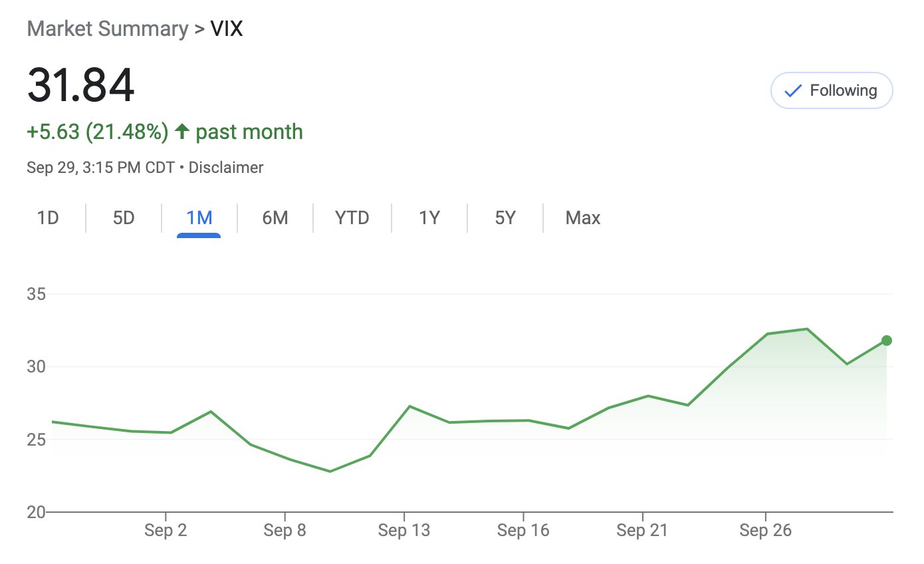The width and height of the screenshot is (924, 564).
Task: Click the green up arrow icon
Action: coord(181,132)
